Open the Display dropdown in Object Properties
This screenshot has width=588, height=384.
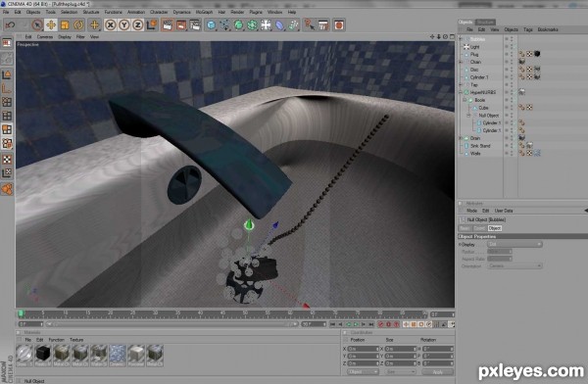(x=514, y=244)
